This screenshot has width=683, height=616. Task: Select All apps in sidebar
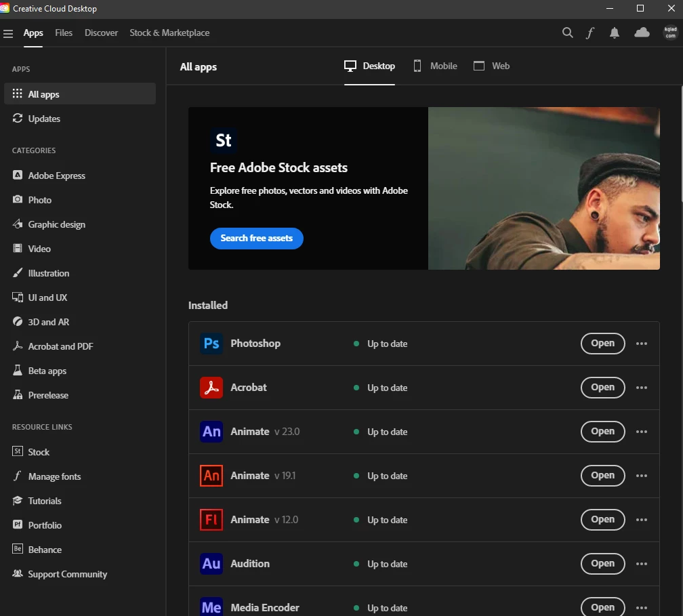point(80,94)
